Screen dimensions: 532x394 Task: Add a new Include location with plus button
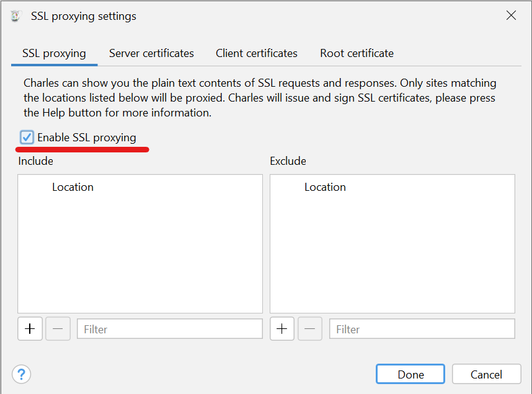(x=30, y=329)
